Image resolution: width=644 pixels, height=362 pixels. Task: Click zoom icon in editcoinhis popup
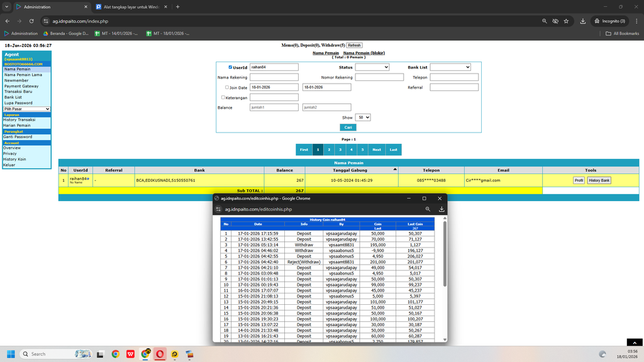coord(428,209)
